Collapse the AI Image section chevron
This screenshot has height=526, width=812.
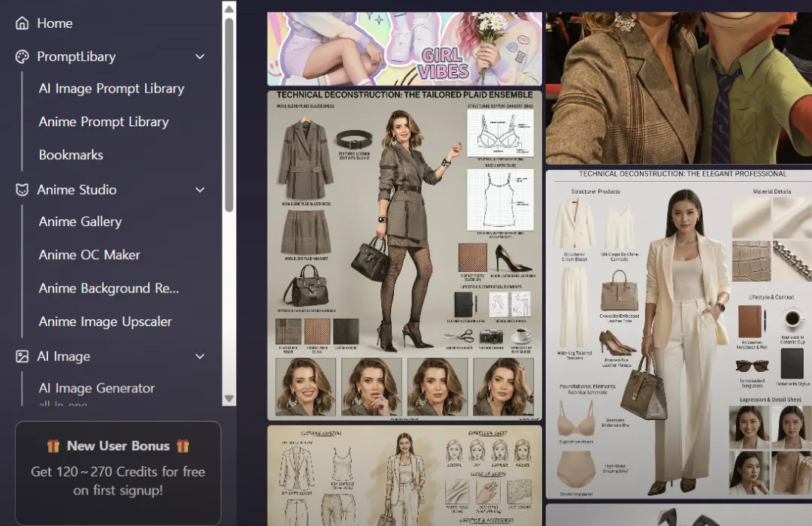pos(200,356)
